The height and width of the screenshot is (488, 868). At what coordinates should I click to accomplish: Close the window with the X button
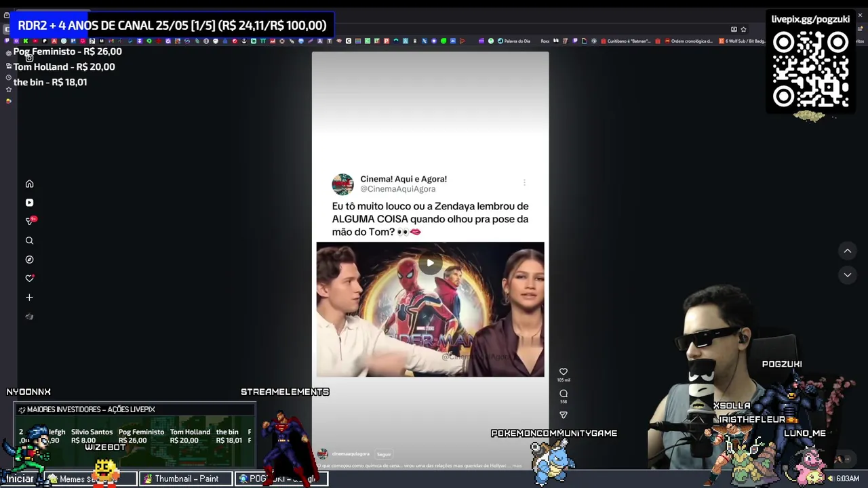click(x=860, y=15)
